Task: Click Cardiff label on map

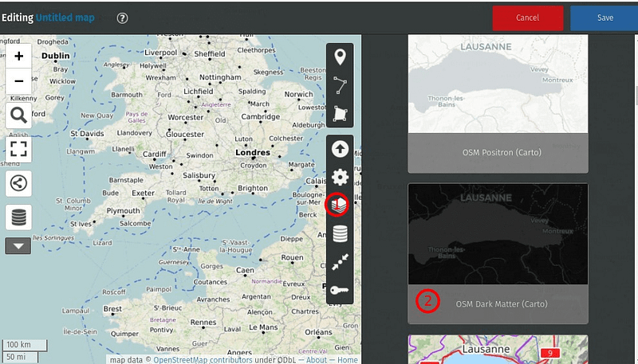Action: coord(155,154)
